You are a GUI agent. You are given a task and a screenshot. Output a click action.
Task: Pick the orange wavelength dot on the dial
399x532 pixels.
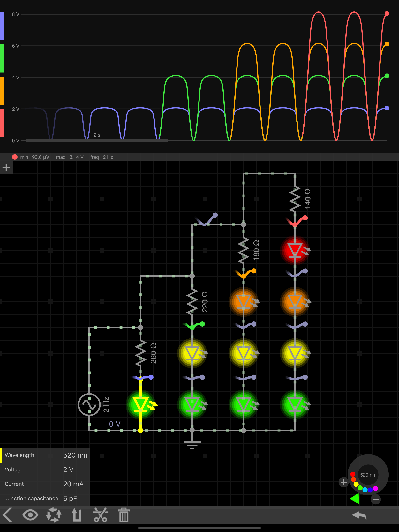(x=354, y=479)
